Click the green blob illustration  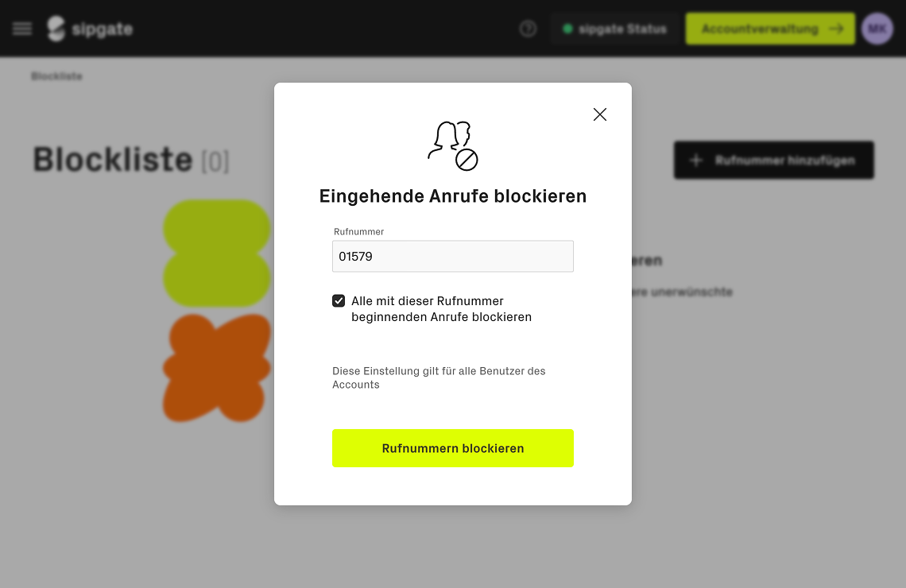pos(217,253)
